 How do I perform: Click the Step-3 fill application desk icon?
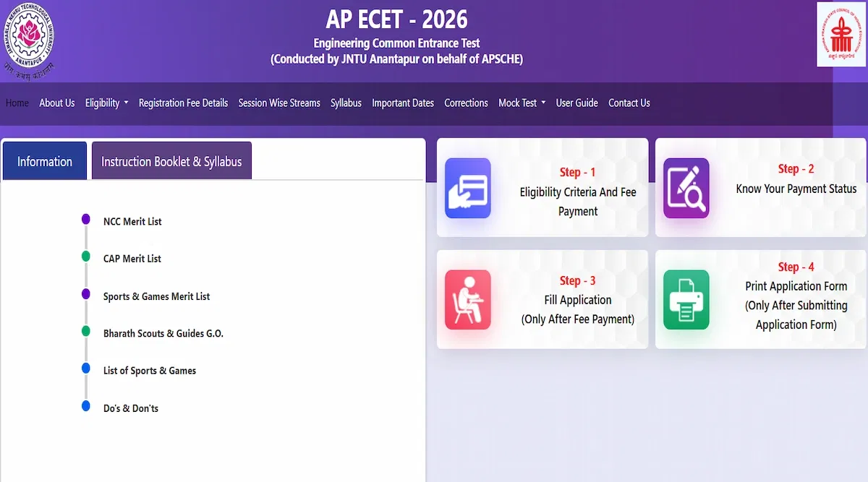(x=467, y=299)
